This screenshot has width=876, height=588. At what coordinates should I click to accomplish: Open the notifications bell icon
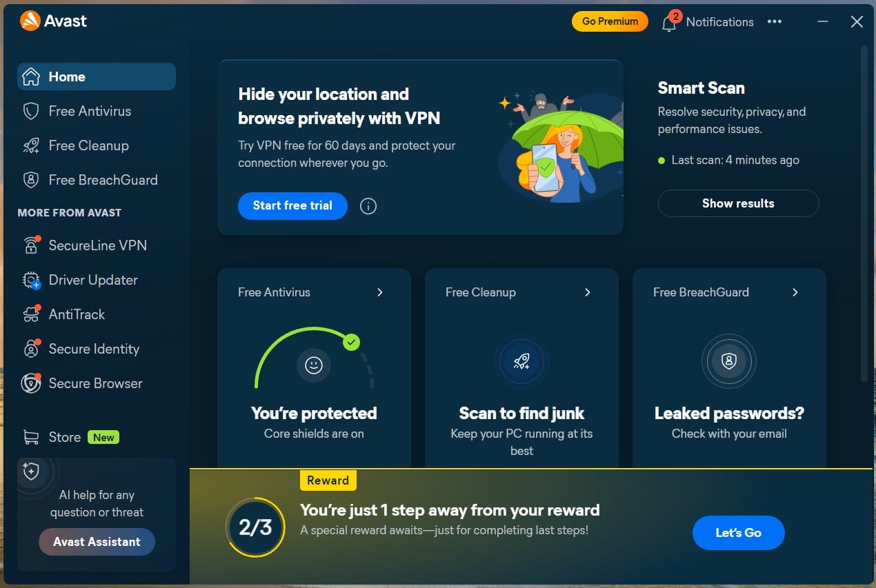(668, 23)
